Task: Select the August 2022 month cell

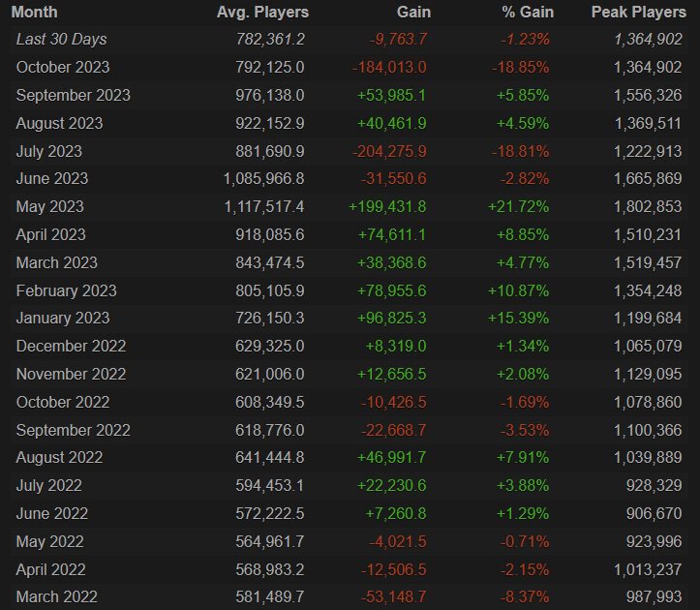Action: (x=60, y=458)
